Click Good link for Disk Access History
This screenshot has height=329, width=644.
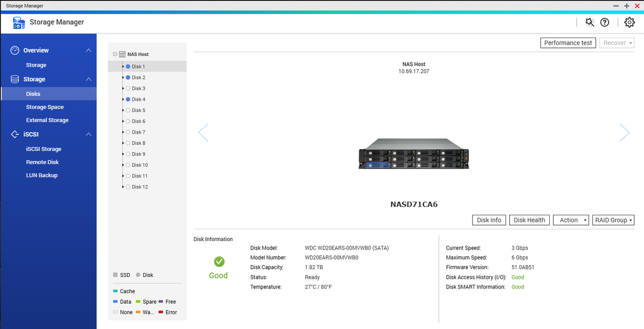point(518,277)
